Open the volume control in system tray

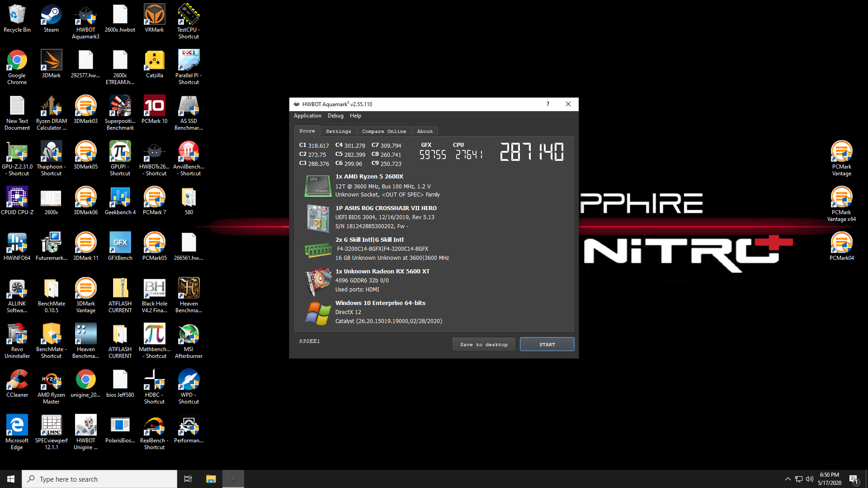click(809, 479)
